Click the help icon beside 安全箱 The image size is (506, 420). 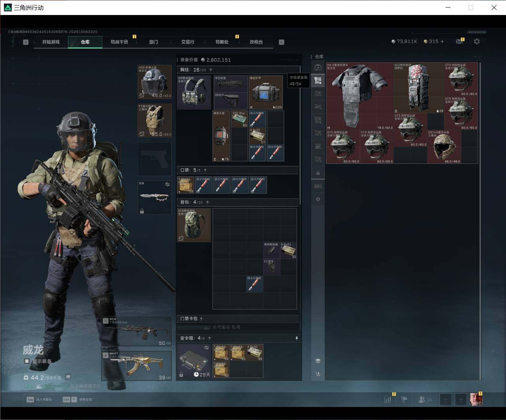point(209,338)
